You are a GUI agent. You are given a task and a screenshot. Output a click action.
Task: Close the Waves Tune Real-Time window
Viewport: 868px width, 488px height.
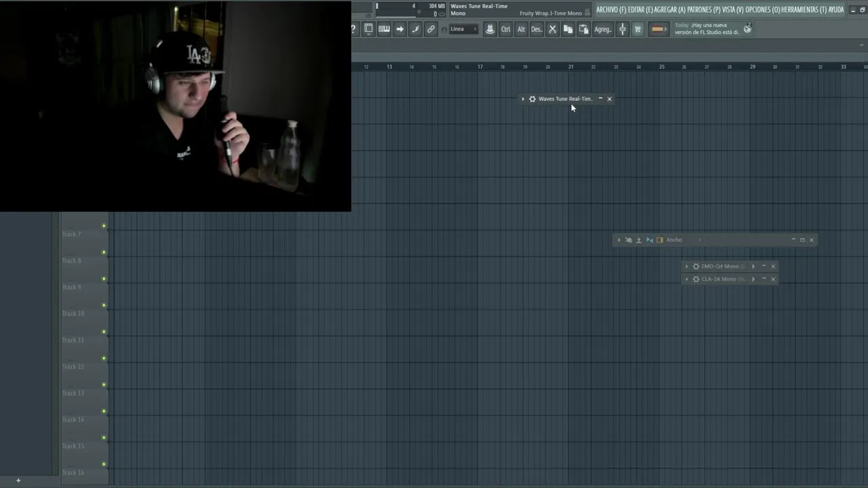click(x=609, y=99)
